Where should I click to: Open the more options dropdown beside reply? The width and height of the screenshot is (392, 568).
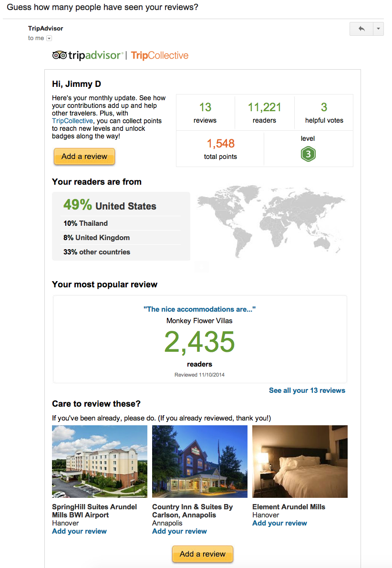pos(378,29)
